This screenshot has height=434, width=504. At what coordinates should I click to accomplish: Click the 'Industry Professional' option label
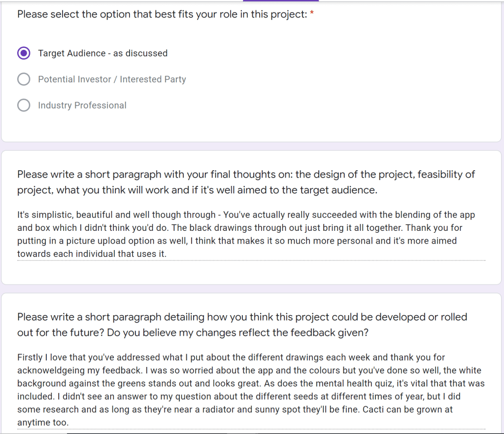click(x=82, y=106)
